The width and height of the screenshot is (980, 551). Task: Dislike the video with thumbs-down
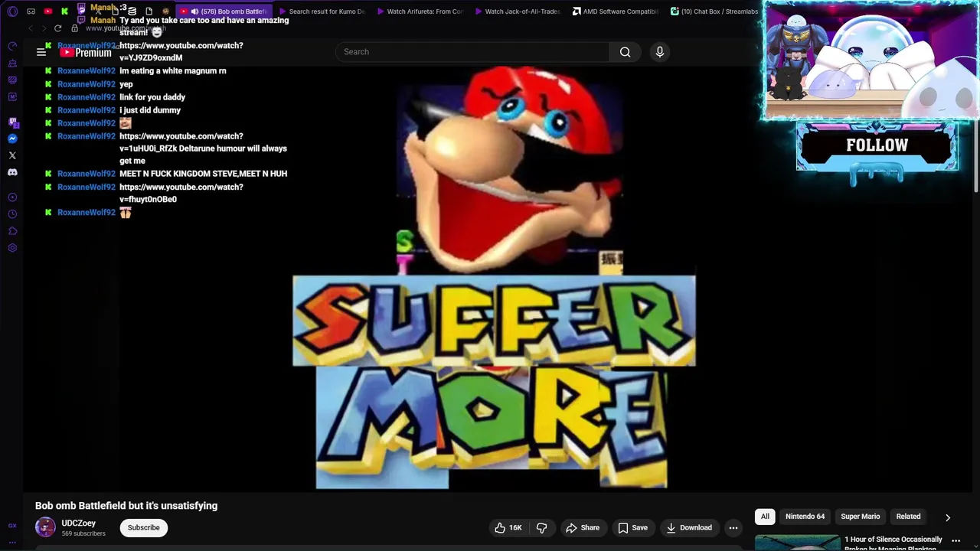click(x=541, y=527)
